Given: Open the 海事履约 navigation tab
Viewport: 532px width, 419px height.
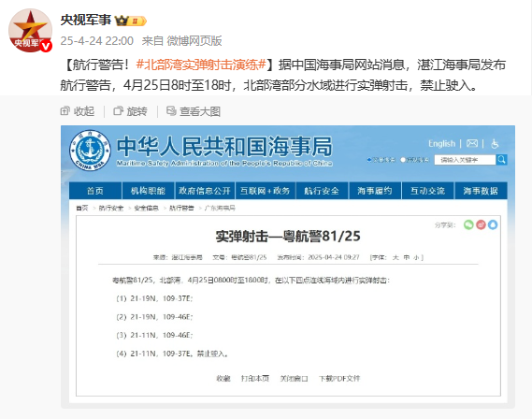Looking at the screenshot, I should coord(375,191).
